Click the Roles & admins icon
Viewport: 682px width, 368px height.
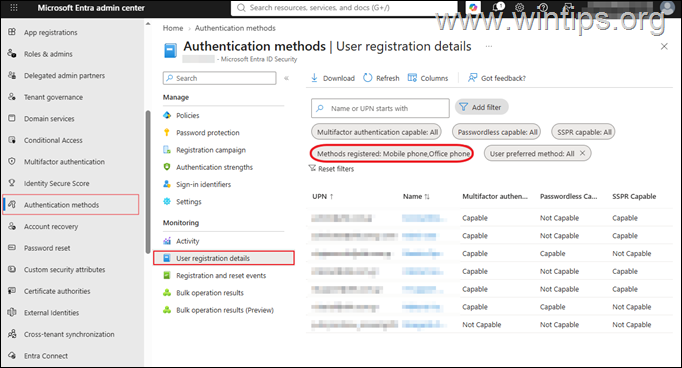click(x=12, y=54)
